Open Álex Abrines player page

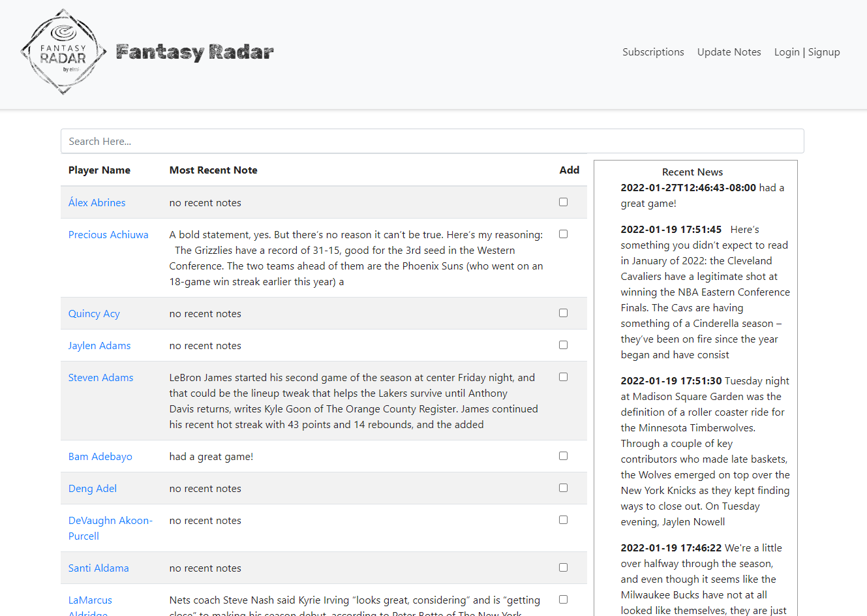tap(97, 202)
